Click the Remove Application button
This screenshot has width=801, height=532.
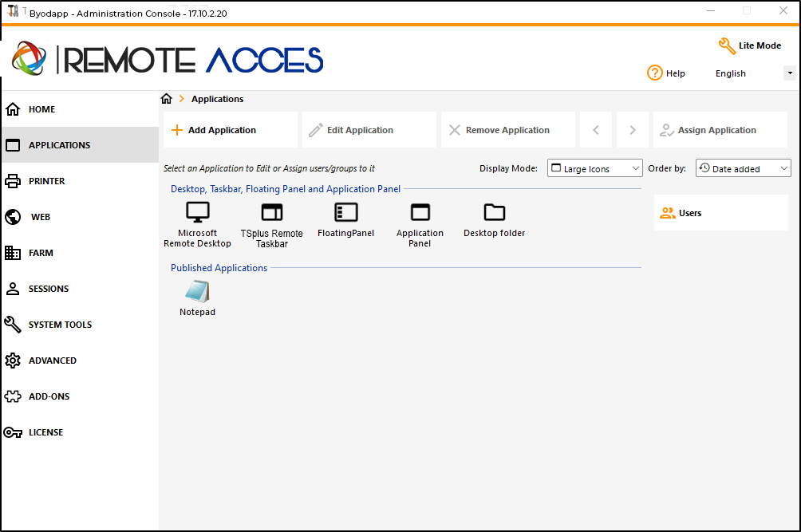click(507, 130)
